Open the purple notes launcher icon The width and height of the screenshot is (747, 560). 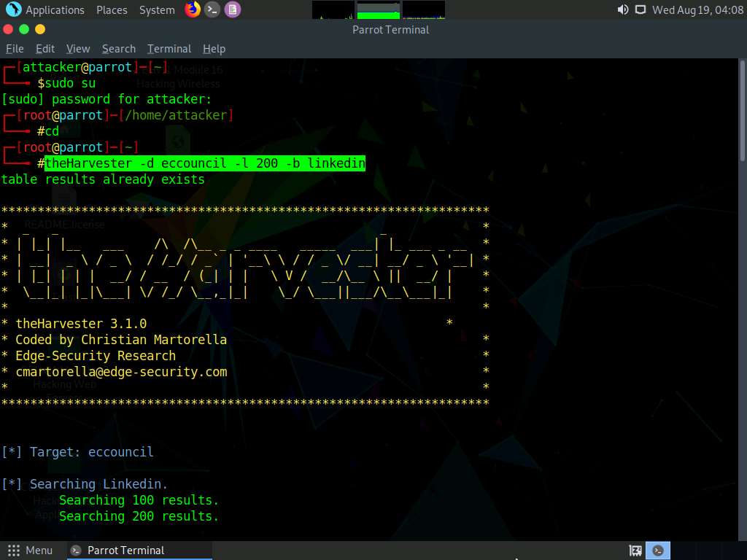[x=233, y=9]
